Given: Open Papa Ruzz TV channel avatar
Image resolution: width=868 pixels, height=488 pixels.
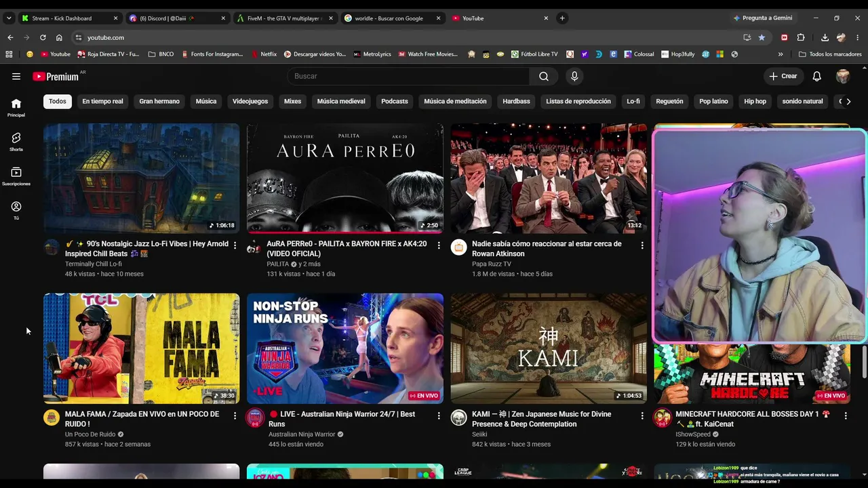Looking at the screenshot, I should pyautogui.click(x=459, y=247).
